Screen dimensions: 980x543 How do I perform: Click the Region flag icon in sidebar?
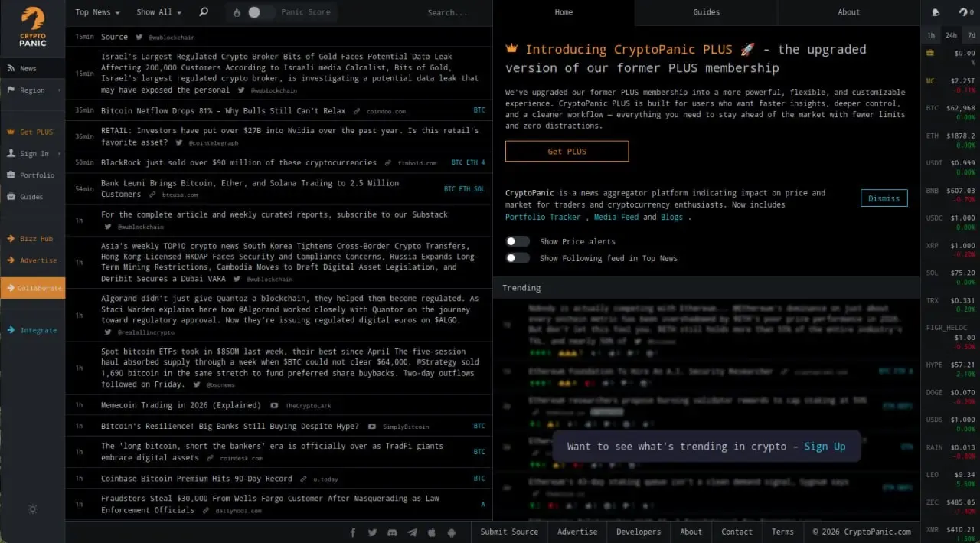[11, 90]
